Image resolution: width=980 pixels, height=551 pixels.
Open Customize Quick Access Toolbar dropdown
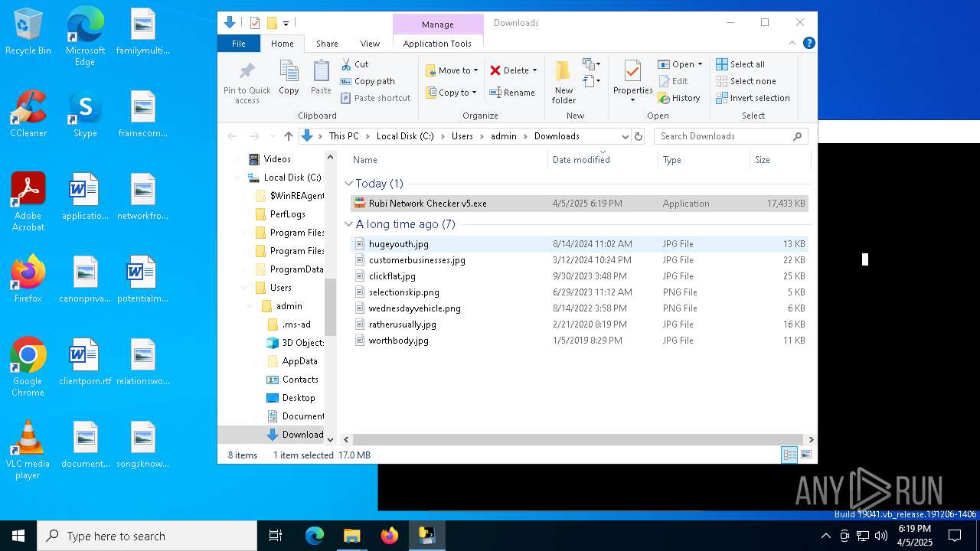[x=286, y=23]
